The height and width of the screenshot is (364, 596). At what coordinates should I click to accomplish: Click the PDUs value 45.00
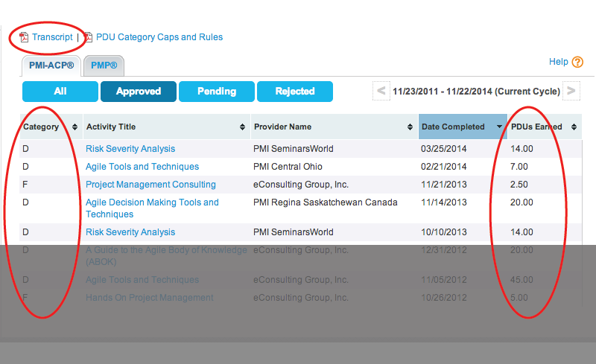click(x=521, y=280)
